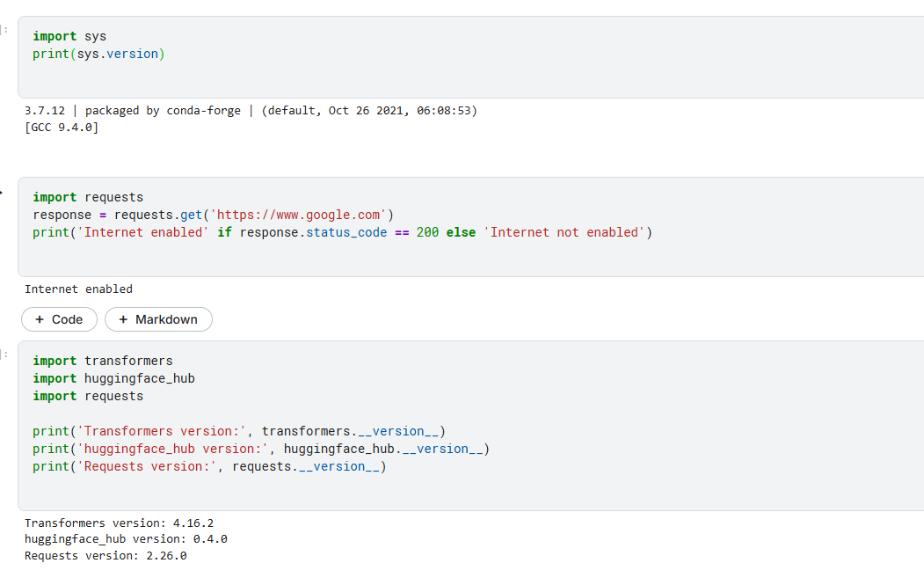
Task: Click the print 'Transformers version:' code line
Action: click(x=239, y=431)
